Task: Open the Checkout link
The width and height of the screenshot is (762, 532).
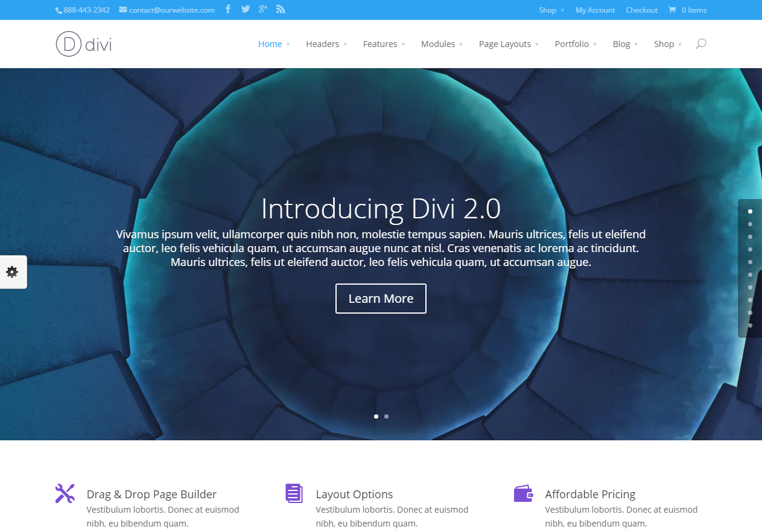Action: tap(642, 10)
